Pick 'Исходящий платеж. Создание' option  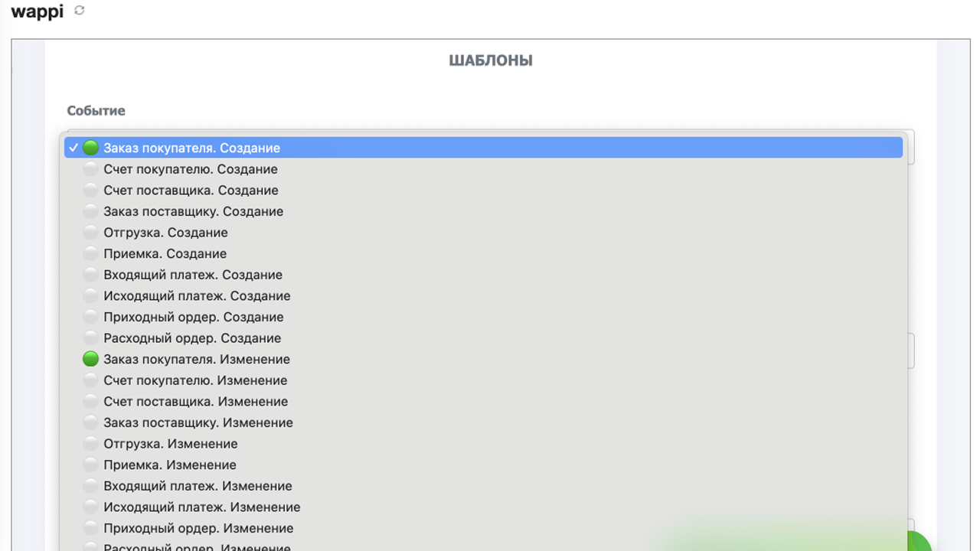click(x=197, y=296)
